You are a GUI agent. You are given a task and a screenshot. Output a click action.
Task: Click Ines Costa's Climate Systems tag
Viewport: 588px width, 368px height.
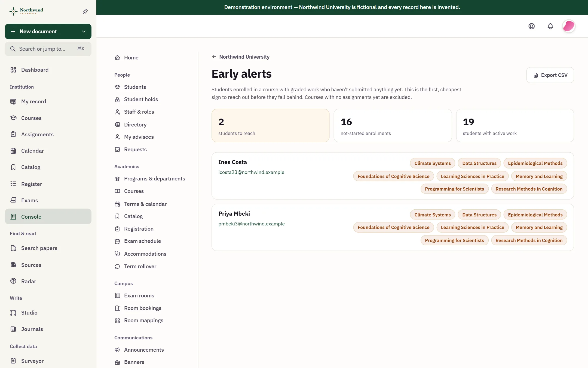pos(432,163)
